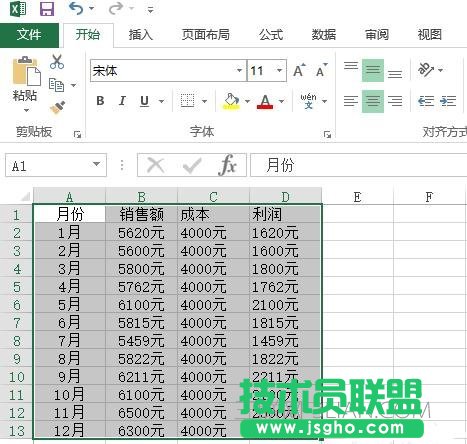
Task: Open underline style dropdown
Action: tap(161, 101)
